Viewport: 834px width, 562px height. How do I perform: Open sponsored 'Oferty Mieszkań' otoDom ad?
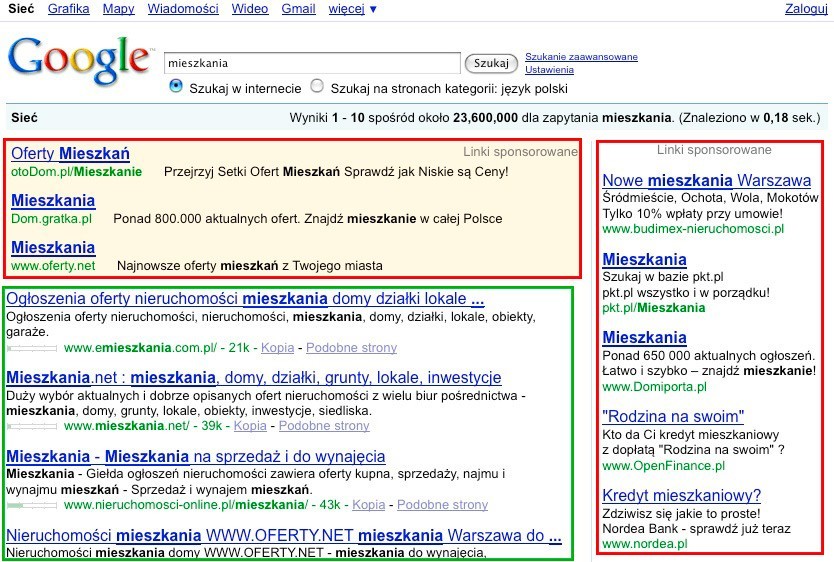pos(70,154)
